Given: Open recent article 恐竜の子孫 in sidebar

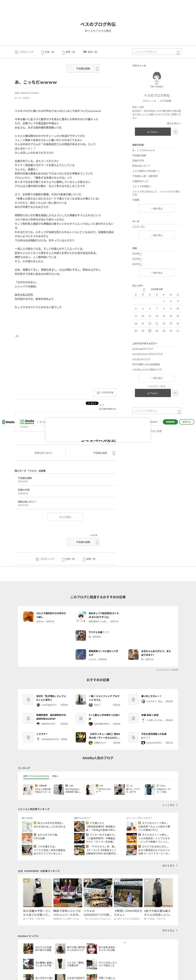Looking at the screenshot, I should [138, 161].
